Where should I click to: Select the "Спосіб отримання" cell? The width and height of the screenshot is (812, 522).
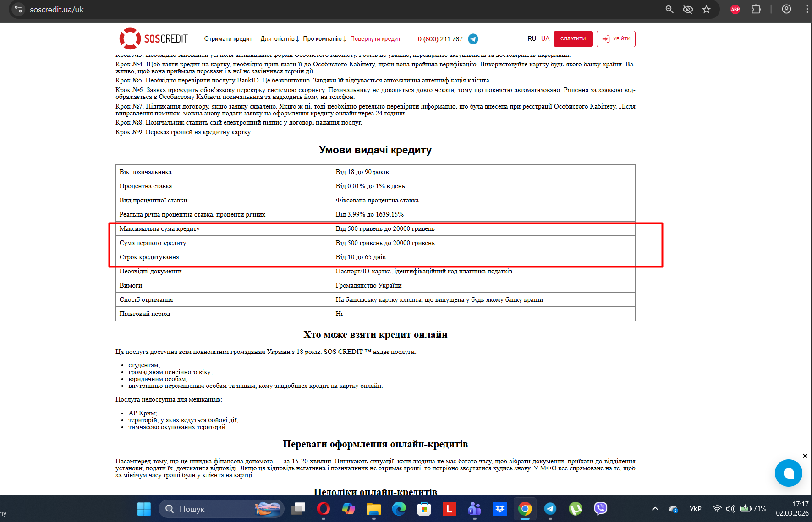(x=224, y=299)
